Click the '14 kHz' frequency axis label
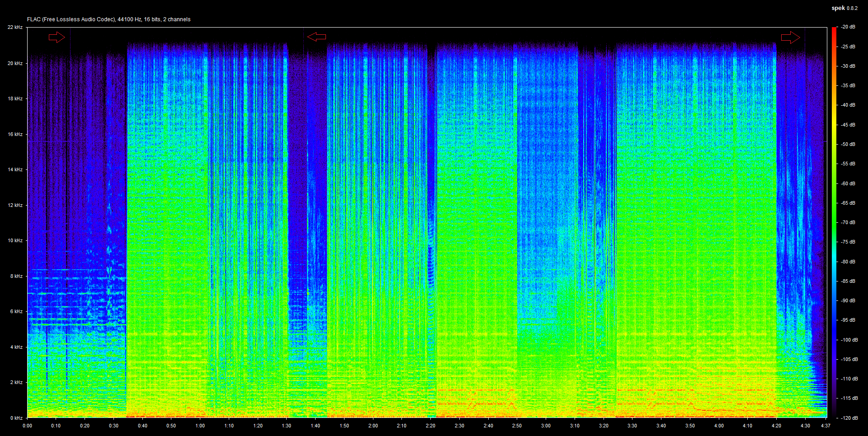Screen dimensions: 868x436 coord(15,169)
